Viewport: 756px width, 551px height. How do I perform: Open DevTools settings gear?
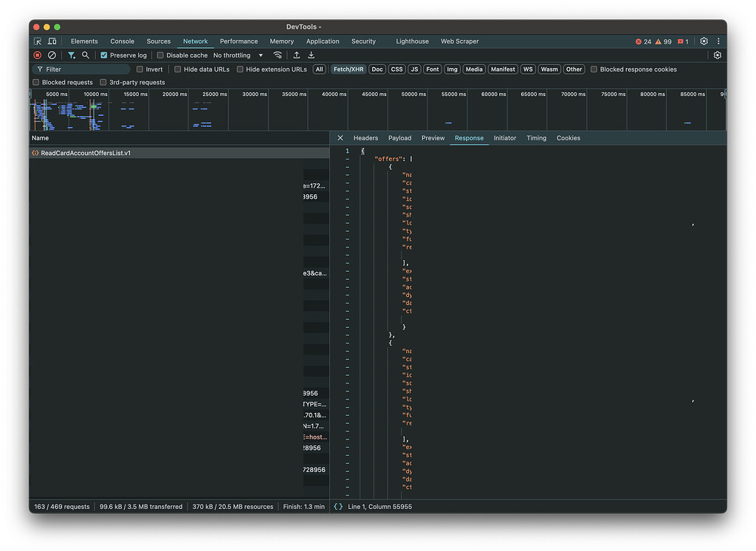[x=704, y=41]
